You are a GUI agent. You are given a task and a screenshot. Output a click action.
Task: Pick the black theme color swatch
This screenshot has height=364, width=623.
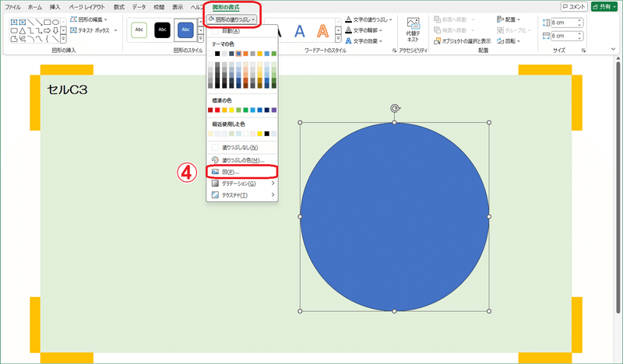pyautogui.click(x=217, y=54)
